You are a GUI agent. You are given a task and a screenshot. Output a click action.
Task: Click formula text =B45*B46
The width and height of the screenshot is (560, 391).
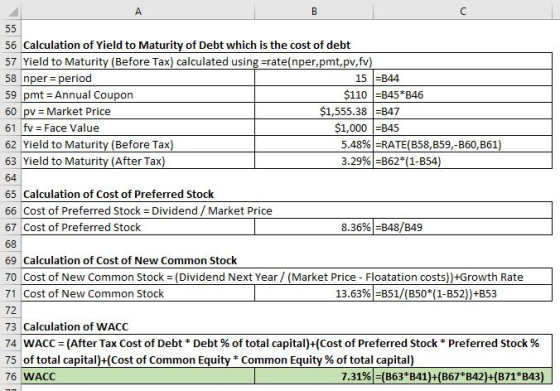pos(400,95)
